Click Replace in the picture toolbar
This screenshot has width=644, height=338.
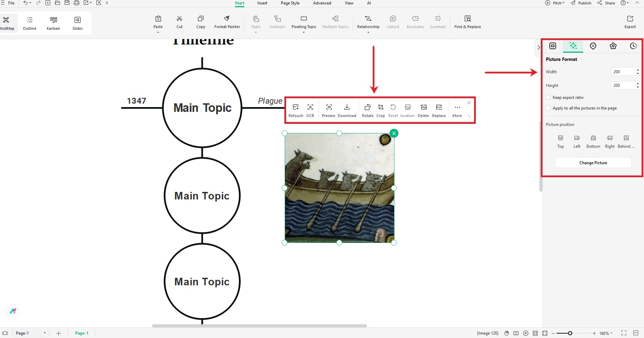click(439, 110)
